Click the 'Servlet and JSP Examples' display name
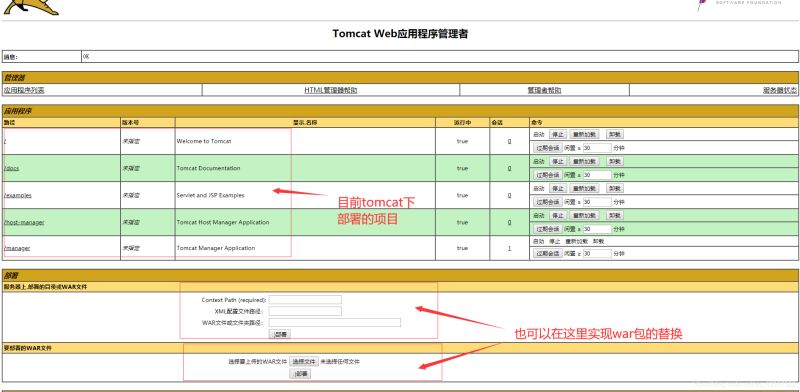Image resolution: width=800 pixels, height=392 pixels. click(x=210, y=195)
